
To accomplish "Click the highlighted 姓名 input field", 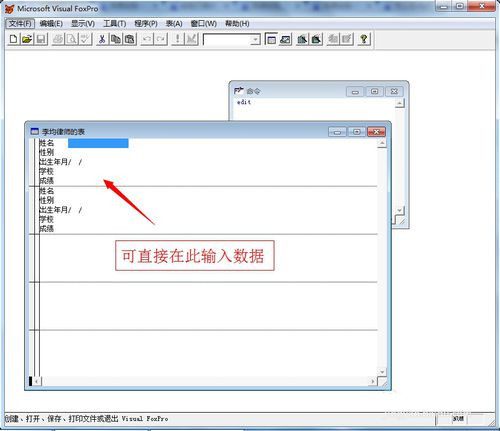I will (98, 143).
